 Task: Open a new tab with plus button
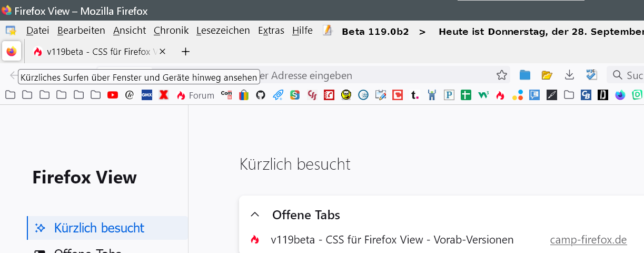coord(185,52)
